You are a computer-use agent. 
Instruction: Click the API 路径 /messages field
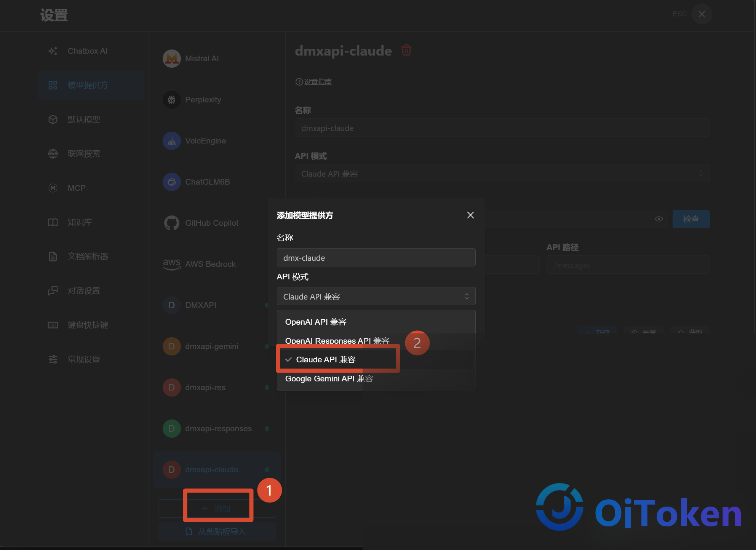[628, 265]
